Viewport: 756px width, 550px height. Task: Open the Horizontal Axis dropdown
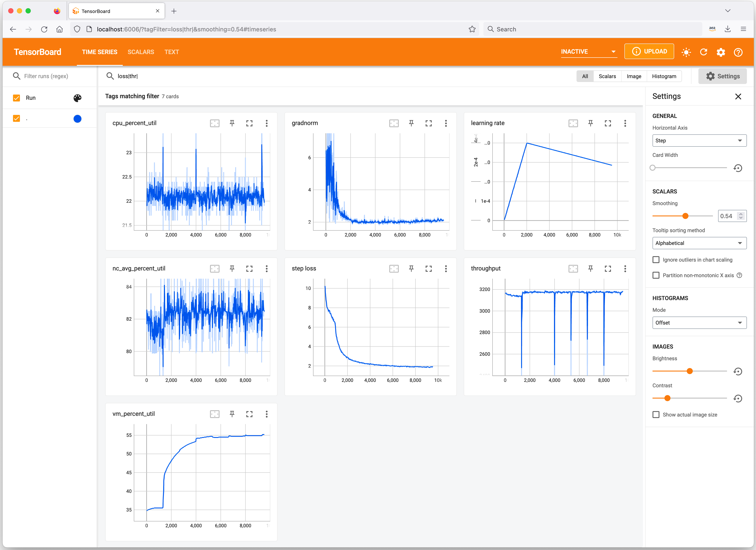[699, 140]
